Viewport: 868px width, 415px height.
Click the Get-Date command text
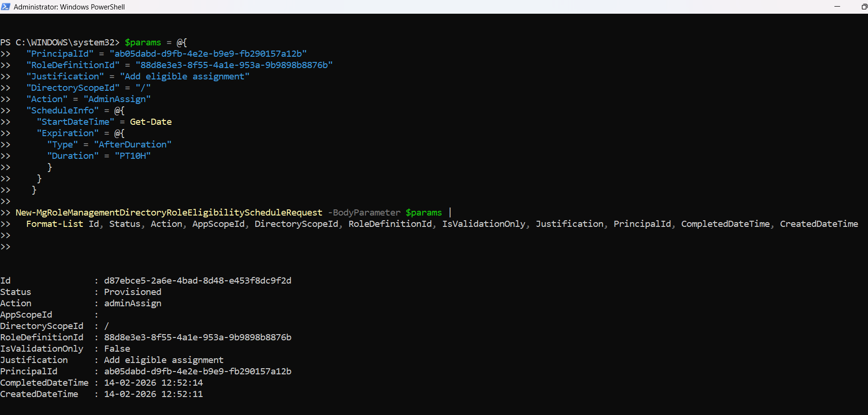tap(150, 122)
